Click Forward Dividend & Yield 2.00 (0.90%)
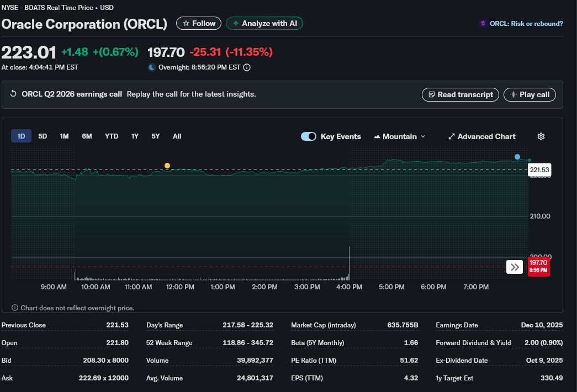 [x=543, y=343]
